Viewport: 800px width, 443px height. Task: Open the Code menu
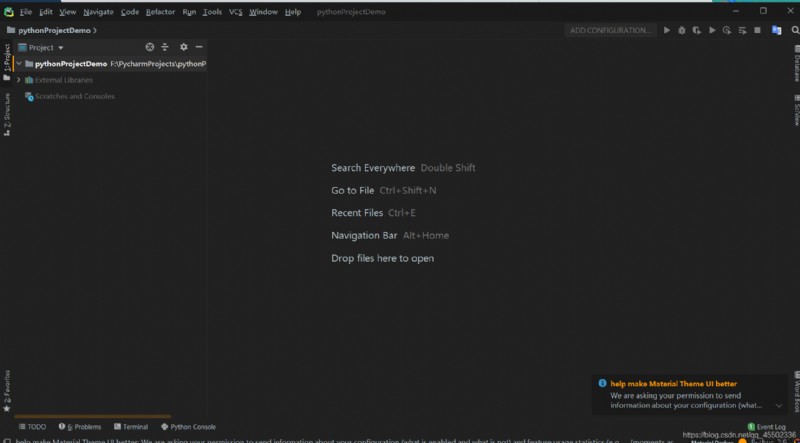pos(130,12)
